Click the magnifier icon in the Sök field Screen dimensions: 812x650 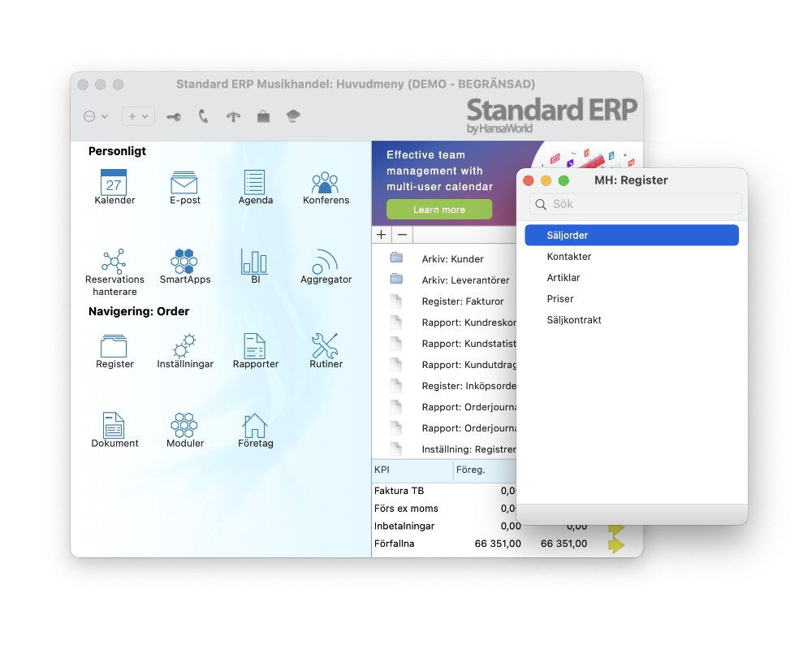[541, 204]
